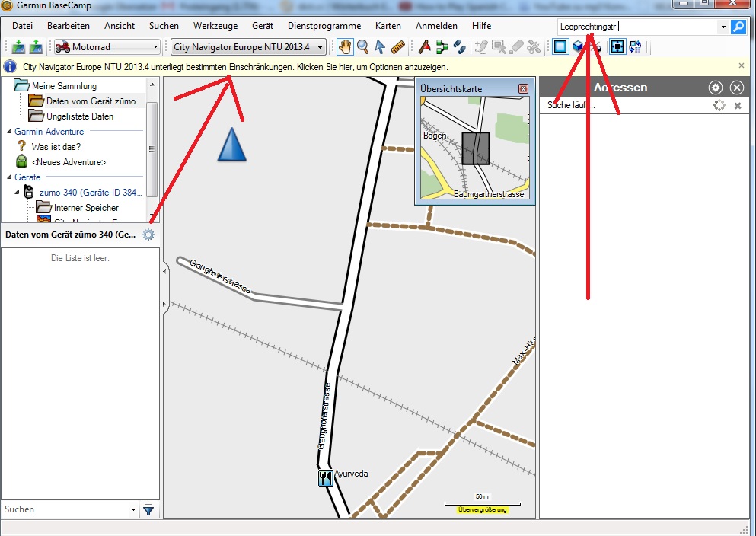Screen dimensions: 756x536
Task: Open the list options gear icon
Action: 148,234
